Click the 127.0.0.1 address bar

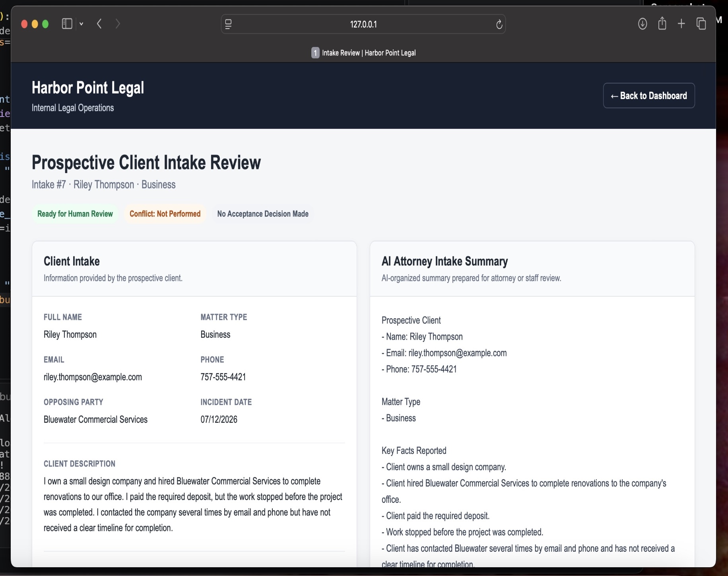[x=363, y=24]
